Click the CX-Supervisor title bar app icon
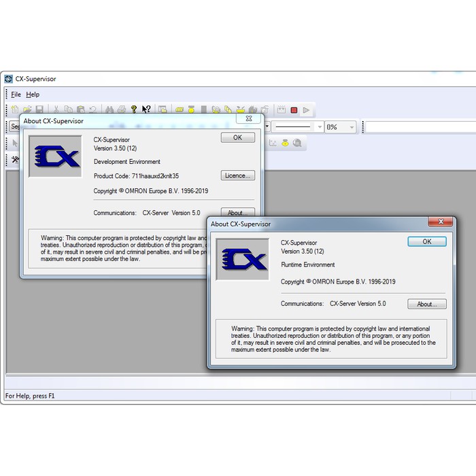This screenshot has height=476, width=476. tap(8, 79)
